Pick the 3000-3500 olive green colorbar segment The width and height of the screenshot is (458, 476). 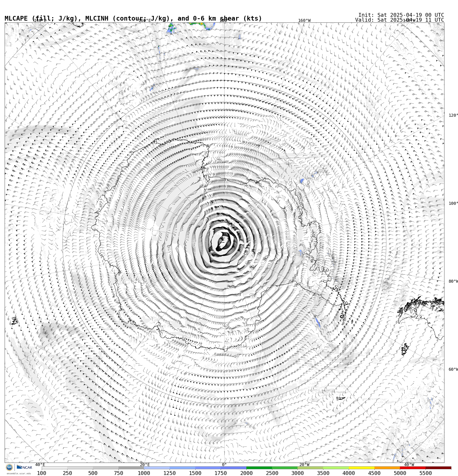310,468
